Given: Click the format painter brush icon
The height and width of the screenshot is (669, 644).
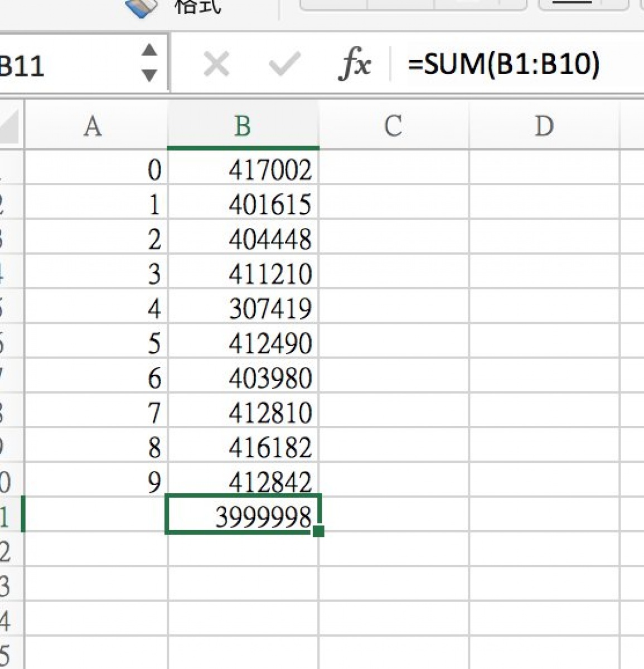Looking at the screenshot, I should [x=141, y=7].
